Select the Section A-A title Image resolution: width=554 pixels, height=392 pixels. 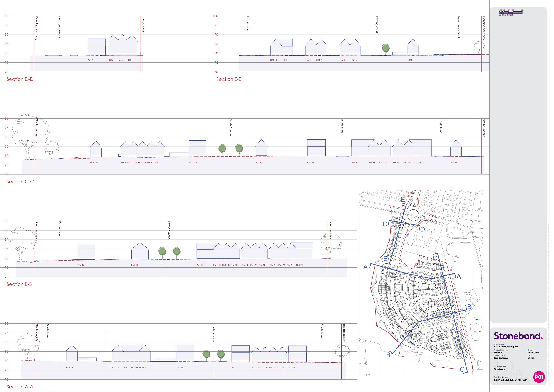click(20, 387)
